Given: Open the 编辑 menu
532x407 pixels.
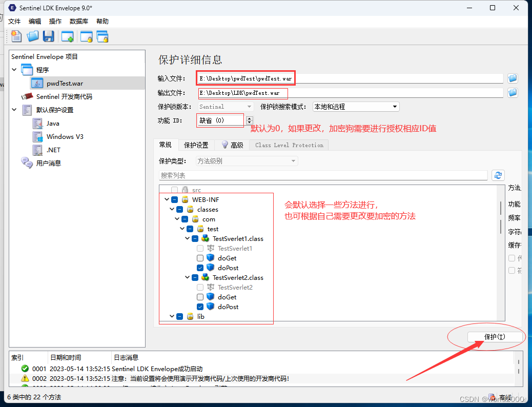Looking at the screenshot, I should (x=35, y=22).
